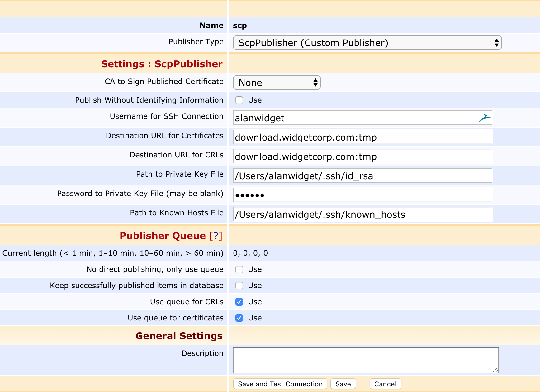The width and height of the screenshot is (540, 392).
Task: Open the Publisher Type dropdown
Action: tap(367, 43)
